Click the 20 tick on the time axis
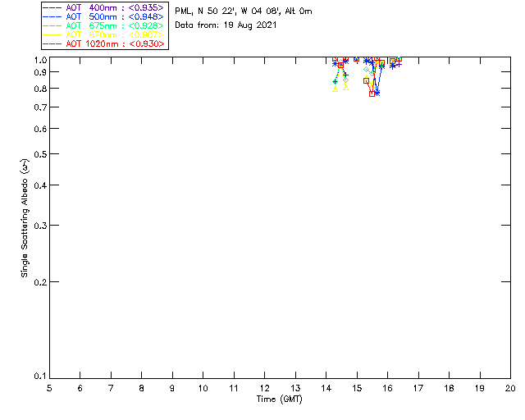 [509, 387]
